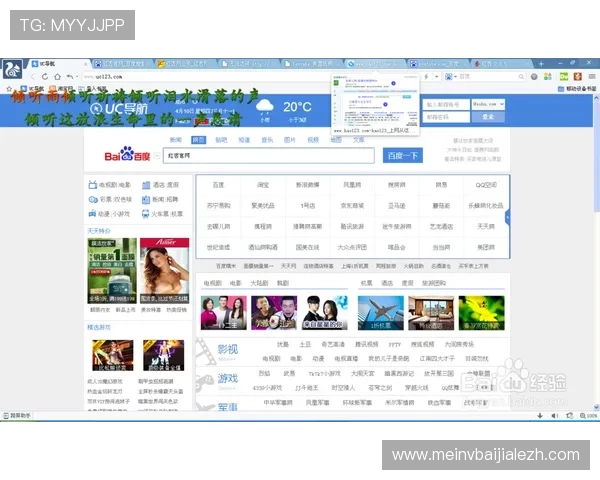Click the 火车票·机票 category icon

pyautogui.click(x=146, y=213)
